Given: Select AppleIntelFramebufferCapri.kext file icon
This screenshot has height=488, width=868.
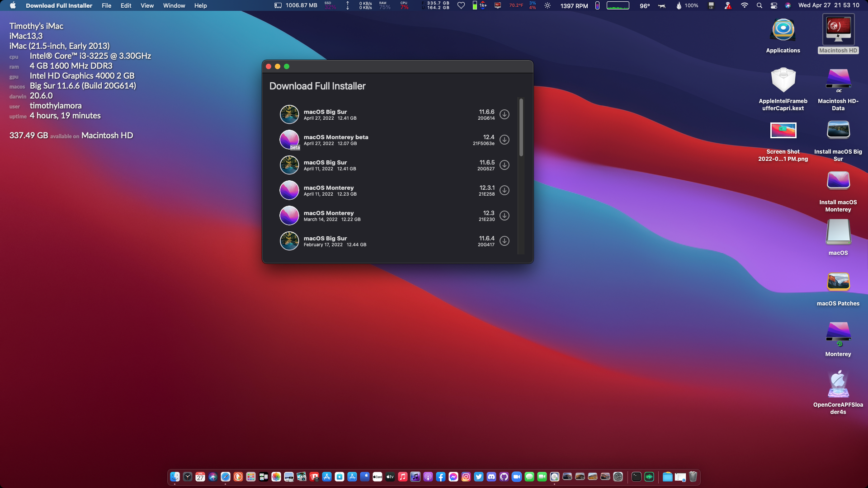Looking at the screenshot, I should point(783,80).
